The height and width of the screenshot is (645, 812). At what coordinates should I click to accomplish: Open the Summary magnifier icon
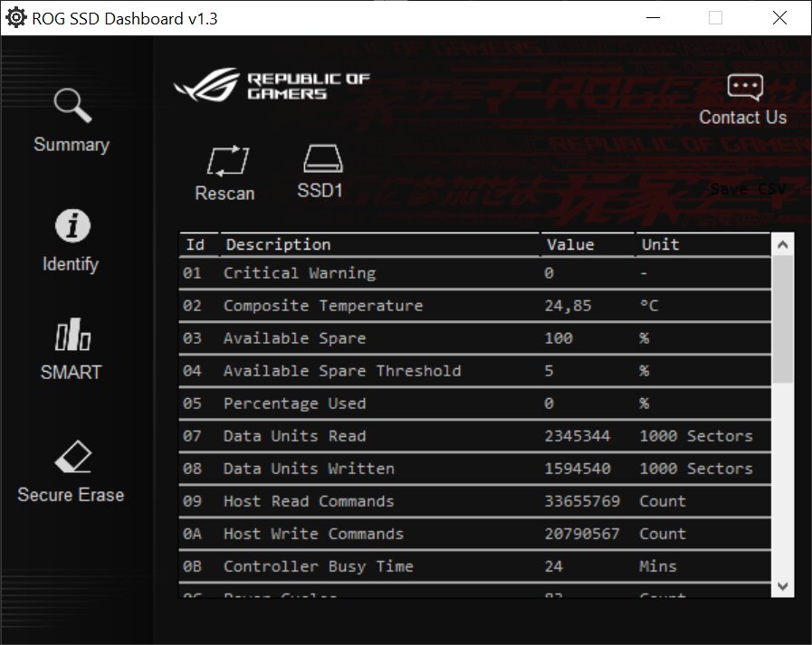click(72, 106)
